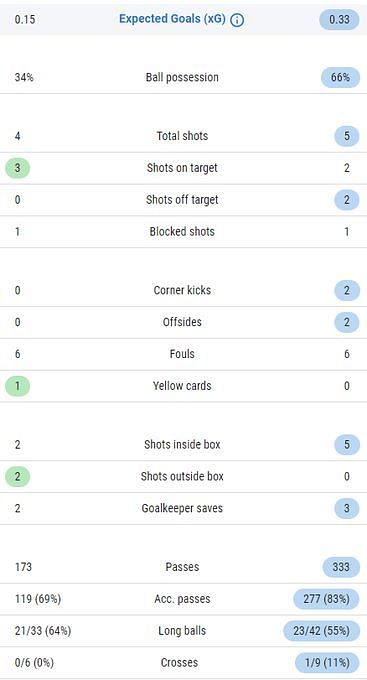Click the 1/9 (11%) crosses badge
Viewport: 367px width, 680px height.
(327, 663)
